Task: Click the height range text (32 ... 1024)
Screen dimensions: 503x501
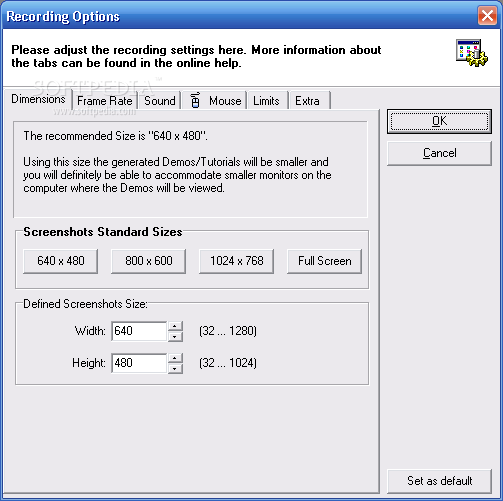Action: pyautogui.click(x=228, y=363)
